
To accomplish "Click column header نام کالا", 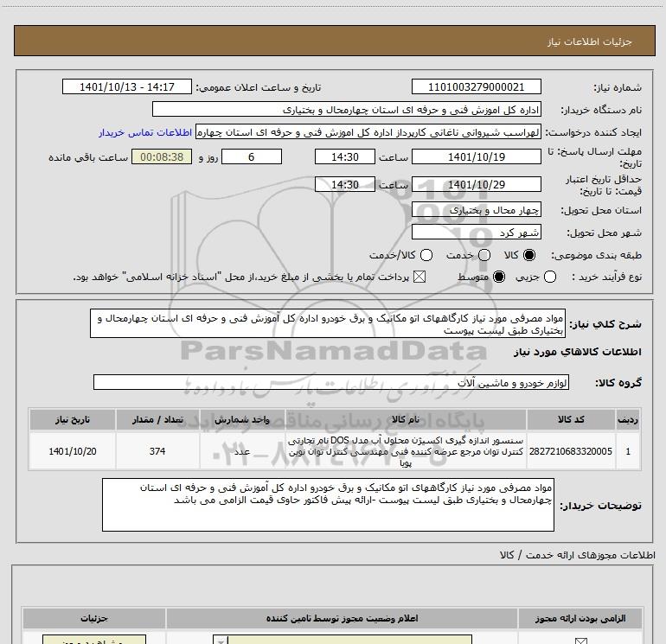I will tap(405, 419).
